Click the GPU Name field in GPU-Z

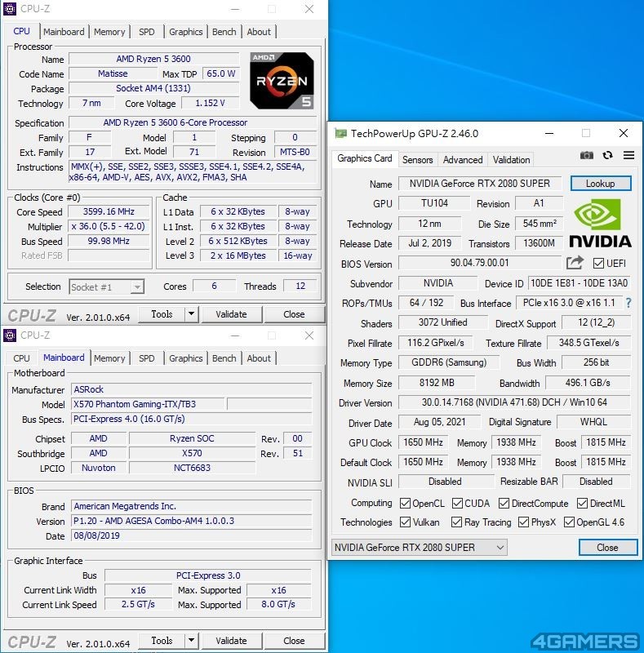[x=479, y=183]
